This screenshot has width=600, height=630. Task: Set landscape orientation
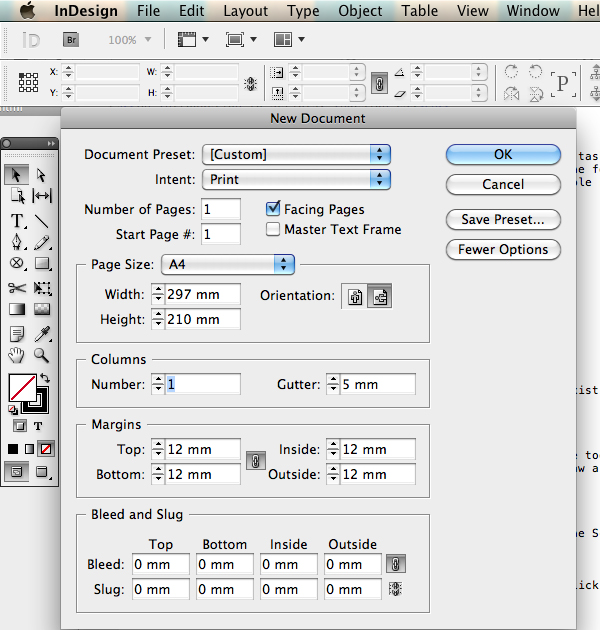380,297
